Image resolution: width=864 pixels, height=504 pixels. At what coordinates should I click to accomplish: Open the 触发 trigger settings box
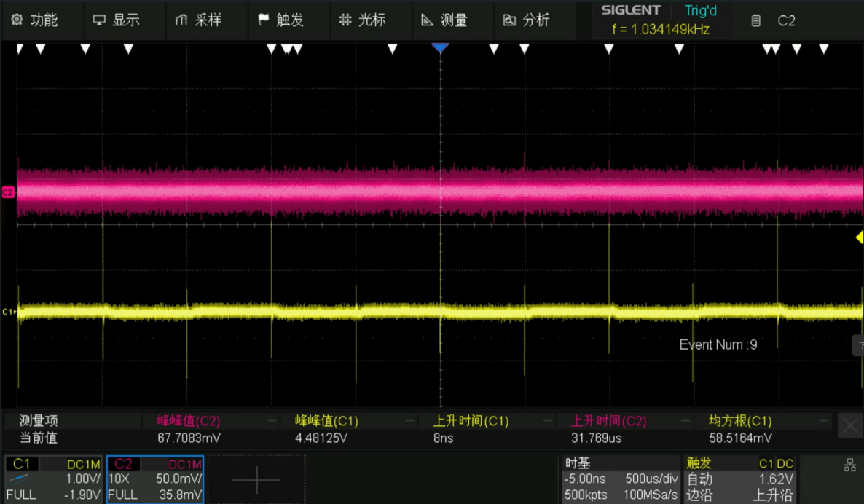[739, 479]
